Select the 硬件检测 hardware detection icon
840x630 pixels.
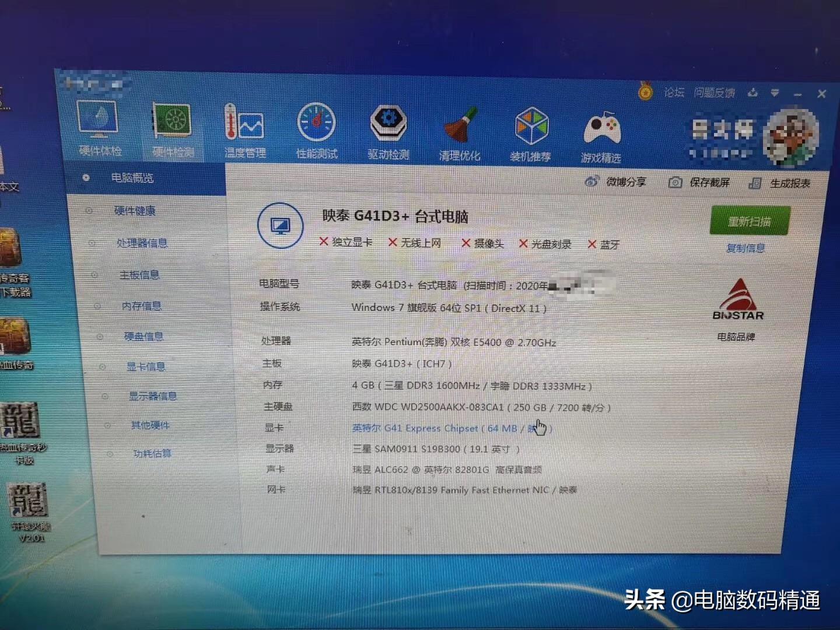(x=173, y=130)
